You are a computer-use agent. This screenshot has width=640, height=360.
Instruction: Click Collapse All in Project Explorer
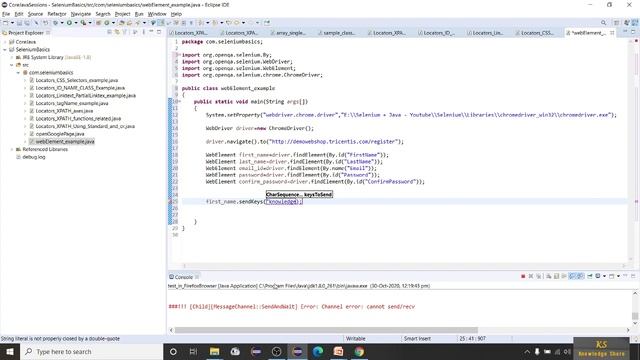tap(109, 32)
